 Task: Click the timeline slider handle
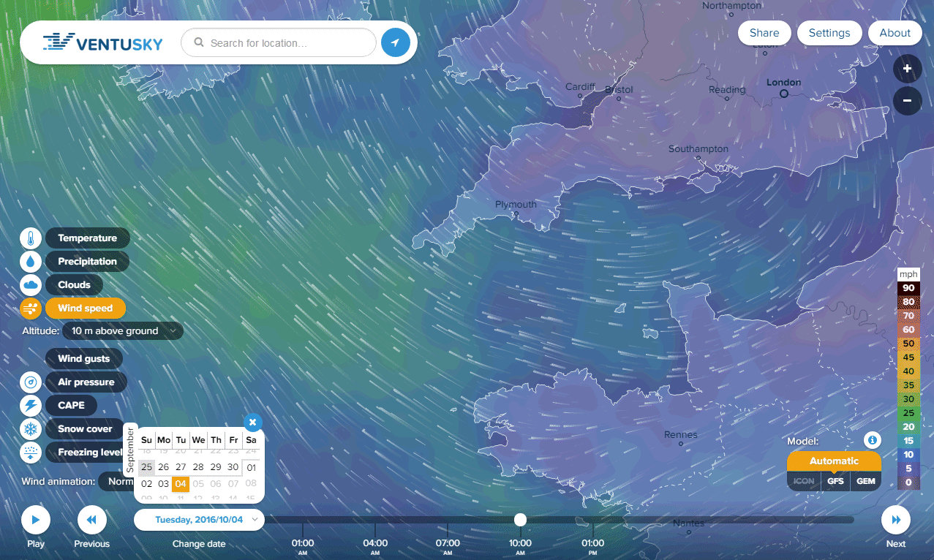point(520,520)
